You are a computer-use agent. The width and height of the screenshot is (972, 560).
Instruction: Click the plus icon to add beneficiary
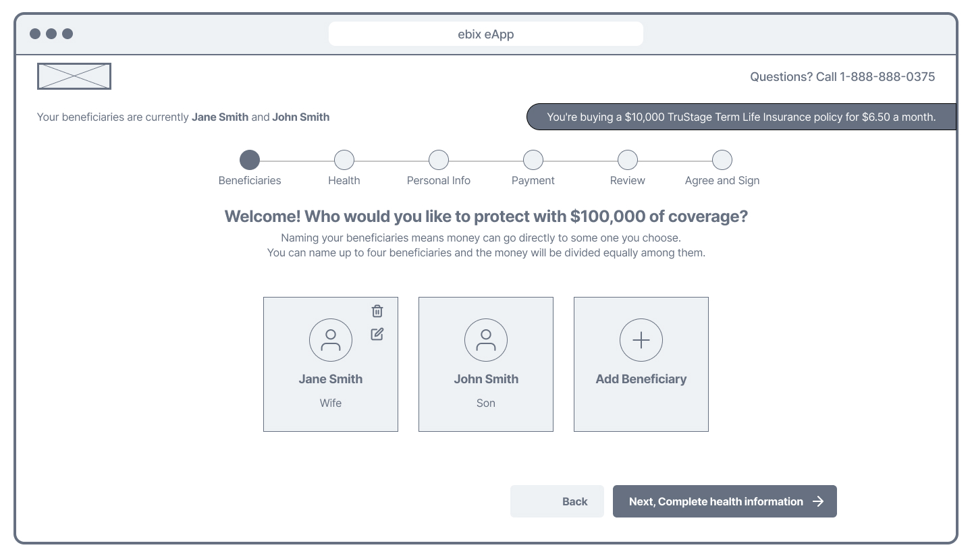(x=641, y=340)
